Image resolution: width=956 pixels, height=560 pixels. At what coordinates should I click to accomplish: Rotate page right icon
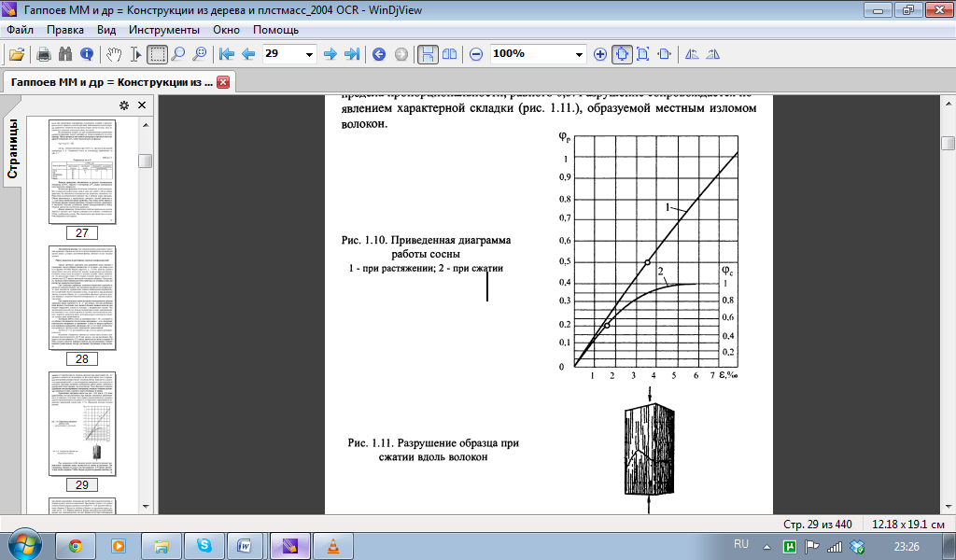tap(712, 54)
